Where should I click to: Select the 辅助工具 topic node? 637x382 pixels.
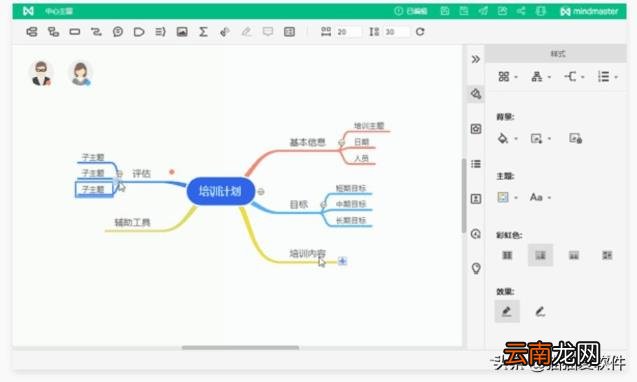[x=132, y=222]
